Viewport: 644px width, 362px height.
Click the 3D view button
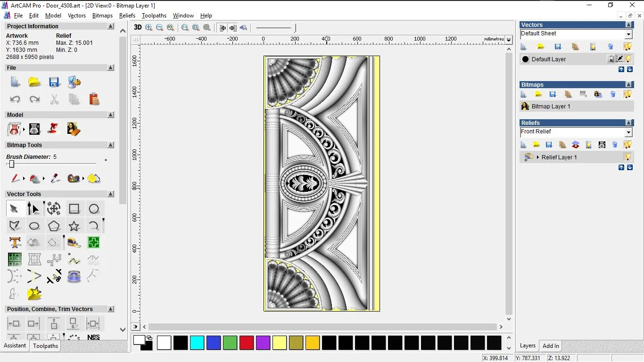[138, 27]
